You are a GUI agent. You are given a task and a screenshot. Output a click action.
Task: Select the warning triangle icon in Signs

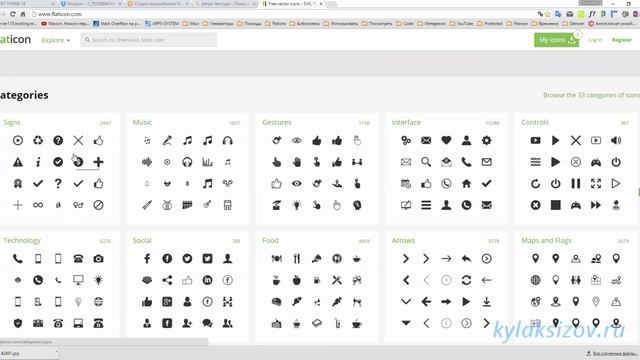[x=18, y=162]
